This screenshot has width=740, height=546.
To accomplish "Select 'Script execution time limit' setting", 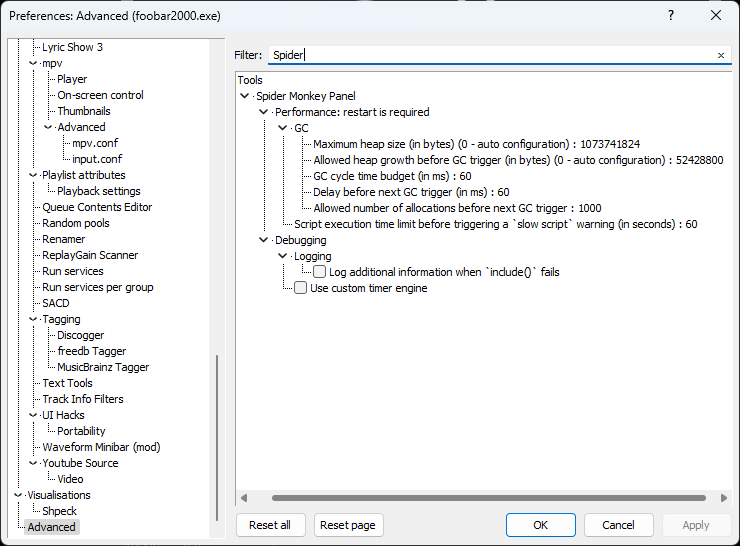I will (x=496, y=224).
